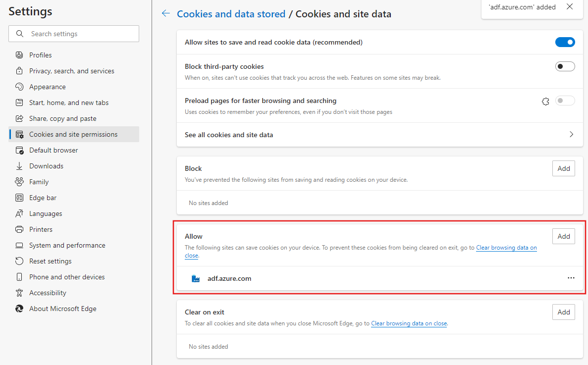Add a site to Clear on exit
The width and height of the screenshot is (588, 365).
[564, 312]
